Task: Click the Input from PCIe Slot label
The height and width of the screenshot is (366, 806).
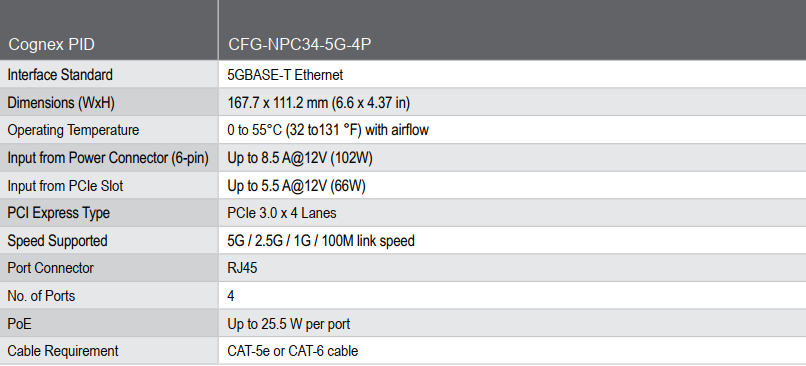Action: click(65, 186)
